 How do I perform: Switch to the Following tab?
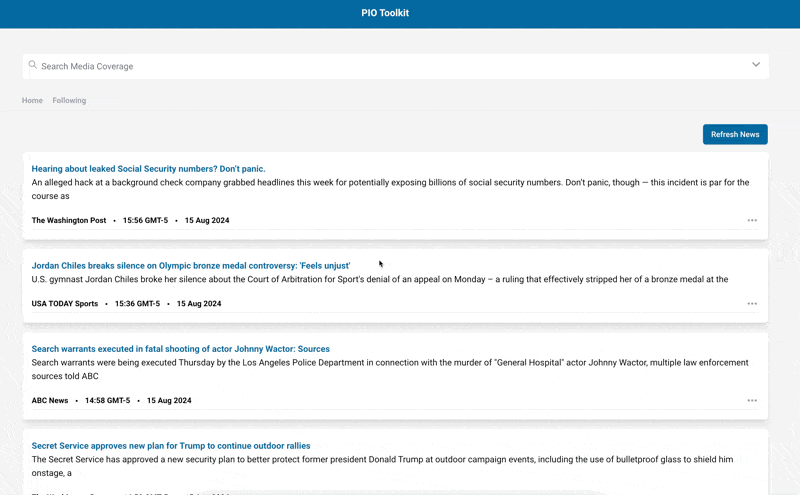(69, 100)
